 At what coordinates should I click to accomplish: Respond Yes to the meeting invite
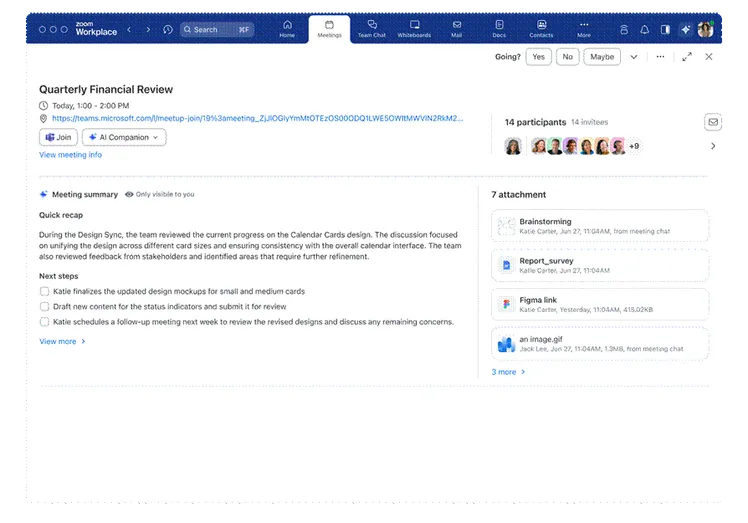click(538, 57)
